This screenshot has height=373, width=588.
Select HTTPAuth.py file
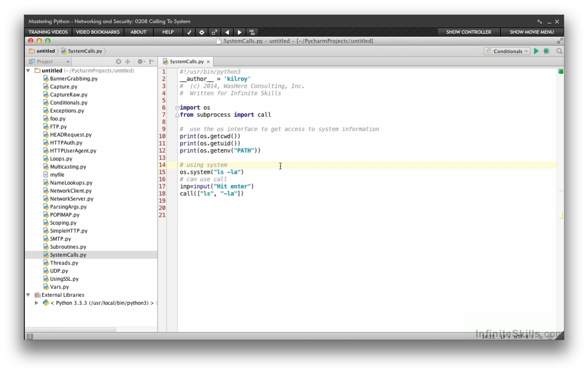point(66,143)
